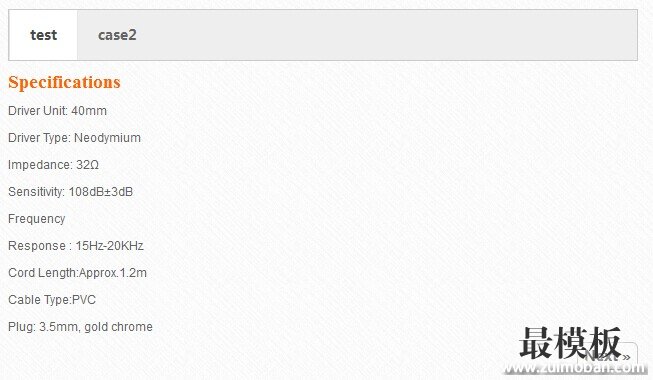The image size is (653, 380).
Task: Select the Impedance: 32Ω text
Action: pos(53,165)
